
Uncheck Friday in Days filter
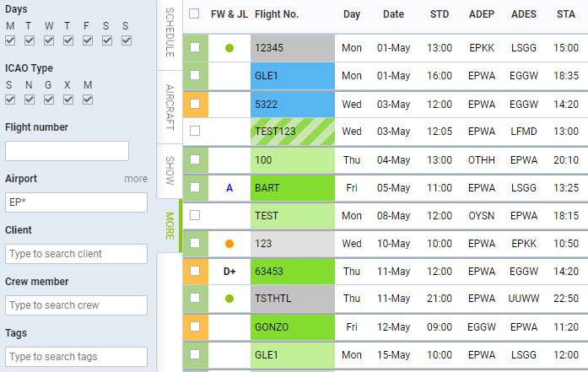tap(88, 40)
